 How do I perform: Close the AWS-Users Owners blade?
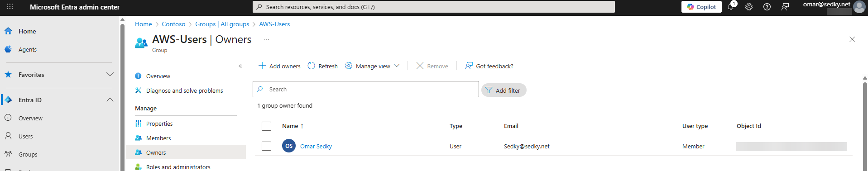point(852,39)
